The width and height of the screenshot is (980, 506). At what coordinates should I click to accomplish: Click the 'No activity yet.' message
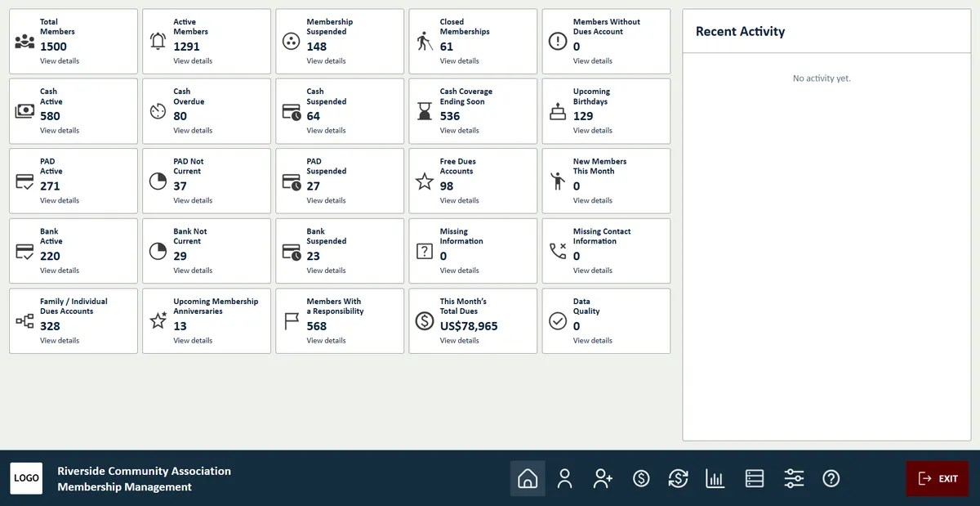coord(822,78)
